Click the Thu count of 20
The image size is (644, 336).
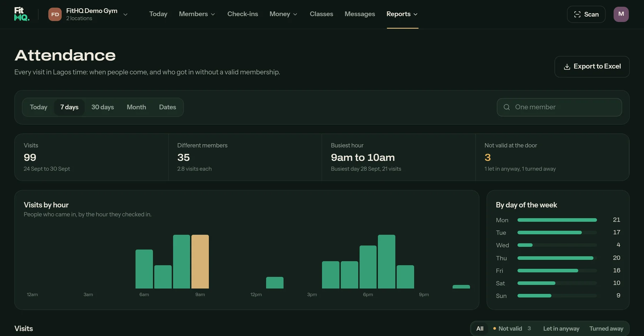pyautogui.click(x=616, y=258)
